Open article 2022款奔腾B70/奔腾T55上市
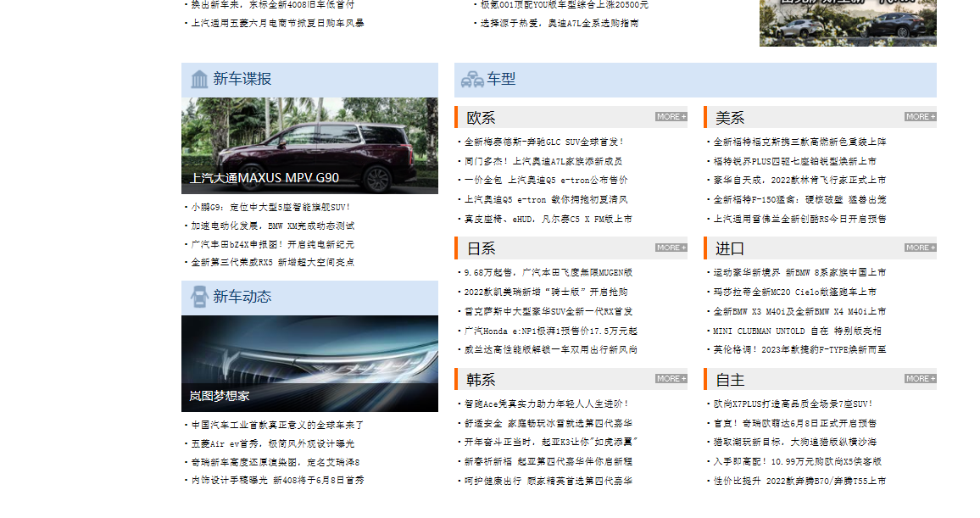The width and height of the screenshot is (980, 518). (x=800, y=482)
